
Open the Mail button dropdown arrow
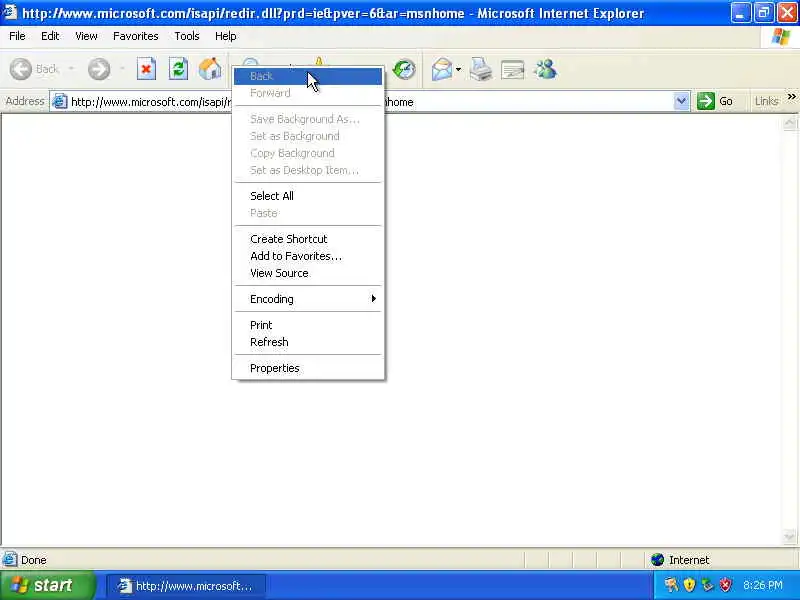[x=459, y=69]
